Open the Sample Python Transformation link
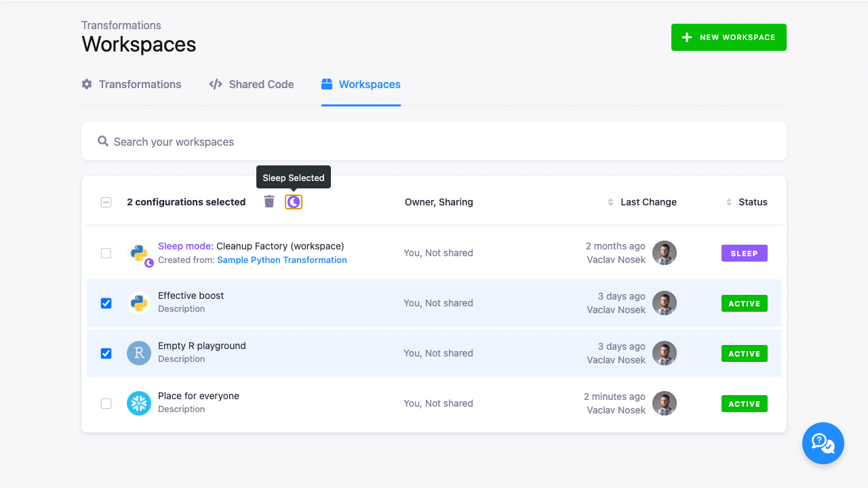The height and width of the screenshot is (488, 868). [282, 260]
